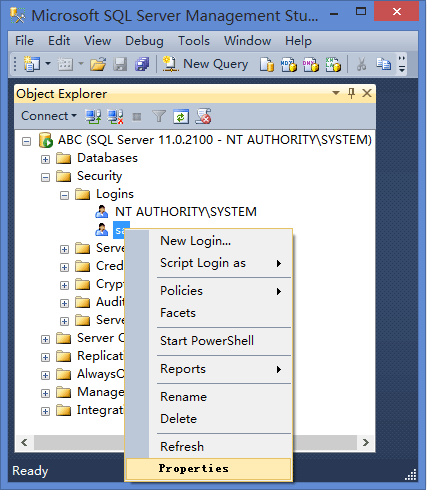Open the View menu

point(97,41)
